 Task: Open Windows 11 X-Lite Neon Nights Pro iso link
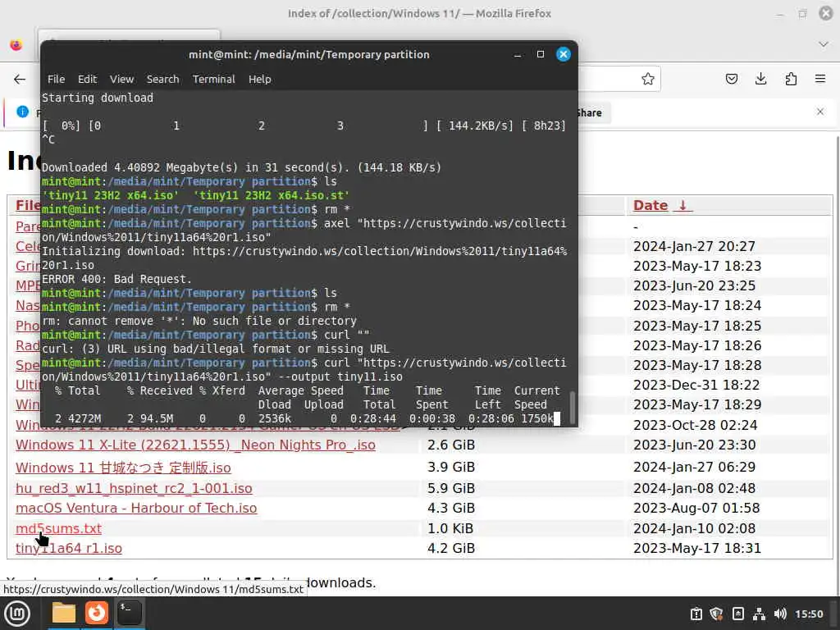(195, 445)
